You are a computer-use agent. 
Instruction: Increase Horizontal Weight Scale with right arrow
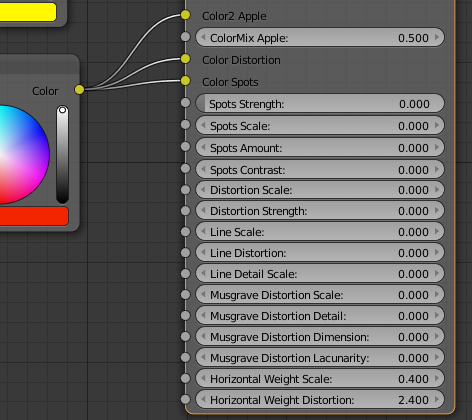(x=437, y=378)
